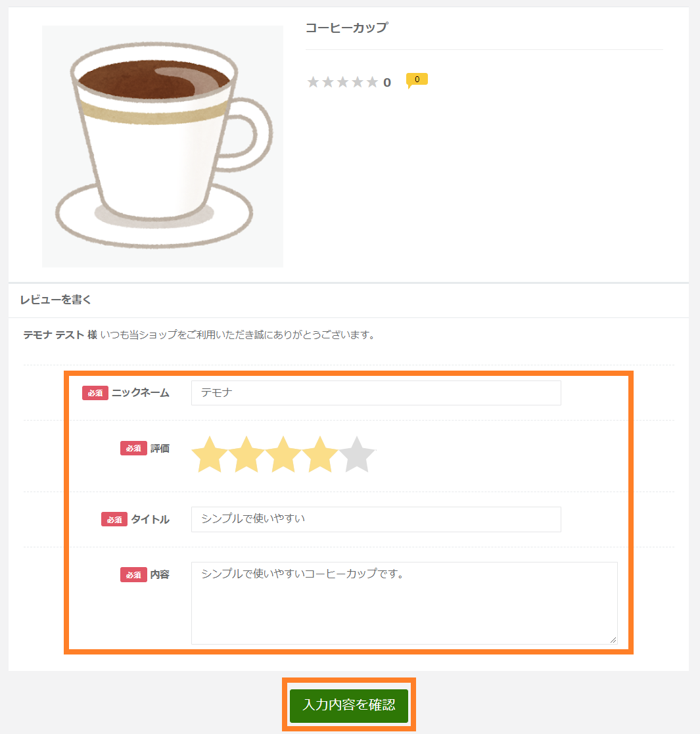The height and width of the screenshot is (734, 700).
Task: Set rating to three stars
Action: (283, 454)
